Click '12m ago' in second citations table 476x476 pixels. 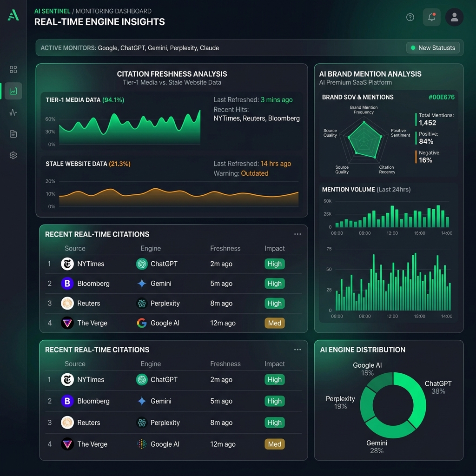[x=223, y=444]
